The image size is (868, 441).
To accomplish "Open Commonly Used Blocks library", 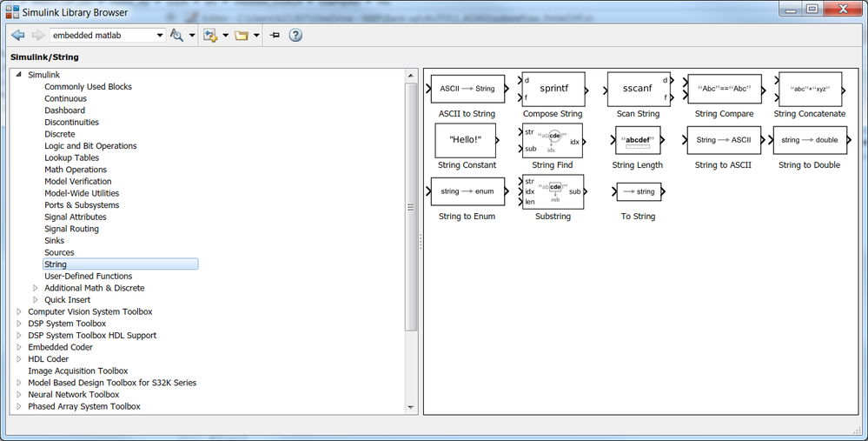I will [88, 86].
